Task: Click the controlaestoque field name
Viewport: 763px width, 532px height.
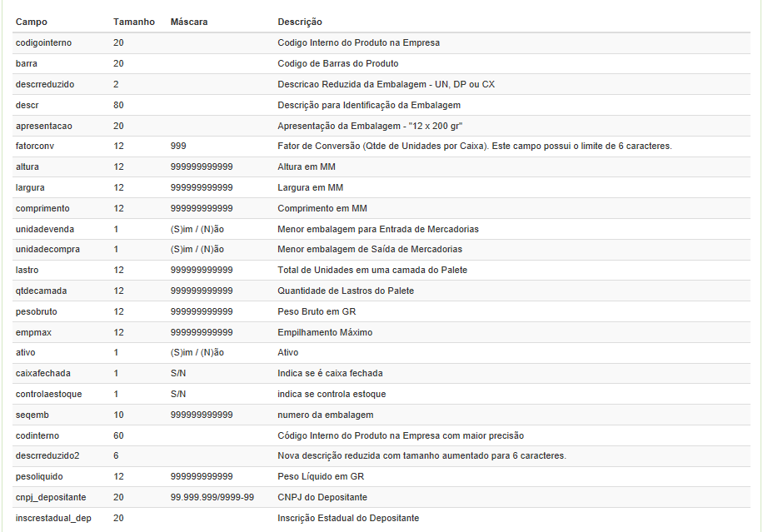Action: coord(49,394)
